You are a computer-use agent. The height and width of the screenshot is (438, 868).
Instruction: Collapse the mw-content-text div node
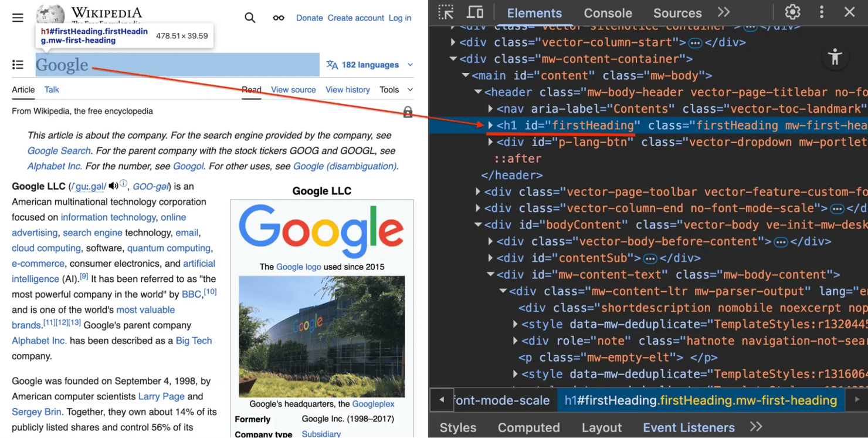click(x=490, y=274)
